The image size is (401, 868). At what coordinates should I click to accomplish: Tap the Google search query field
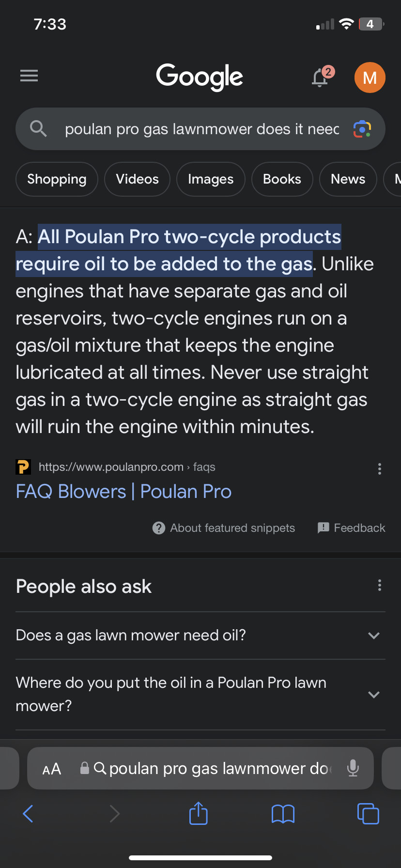[201, 129]
